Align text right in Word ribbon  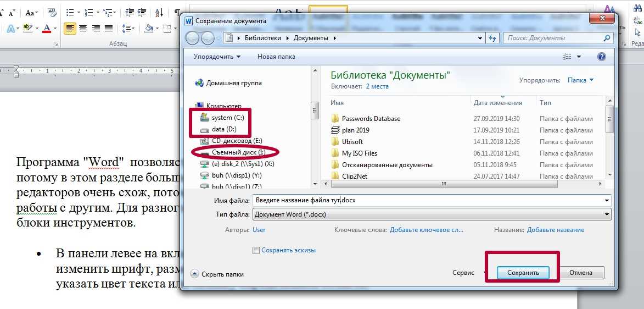(x=96, y=29)
